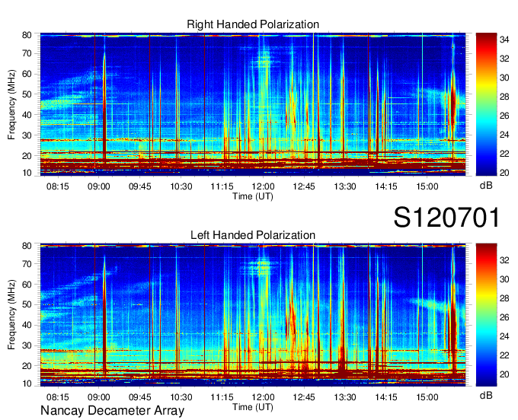This screenshot has width=518, height=420.
Task: Click the 09:00 tick on Right Handed plot
Action: click(x=98, y=186)
